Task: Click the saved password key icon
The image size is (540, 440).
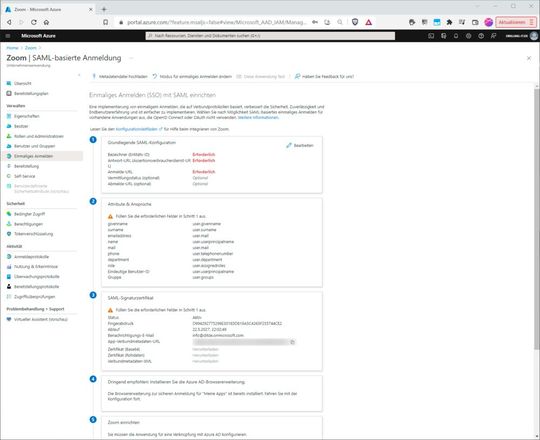Action: click(315, 22)
